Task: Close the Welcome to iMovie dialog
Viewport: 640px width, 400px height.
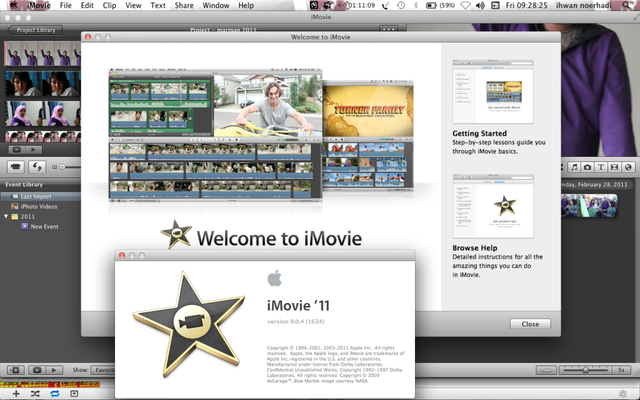Action: 530,324
